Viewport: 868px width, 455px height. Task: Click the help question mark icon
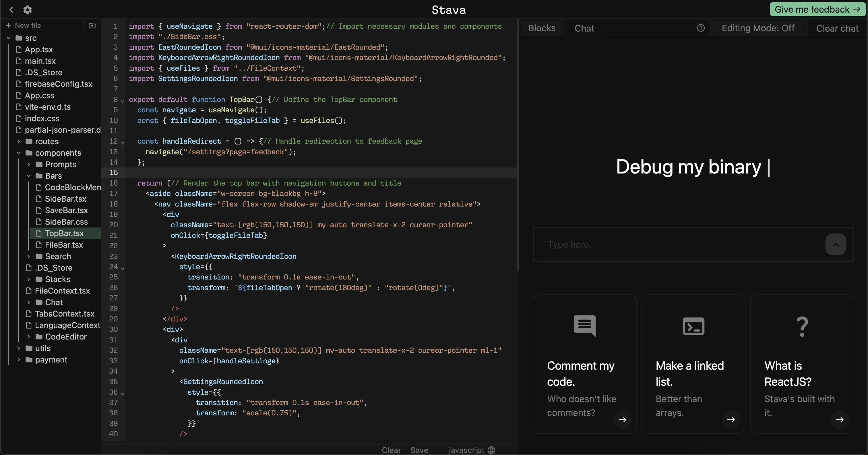pos(701,28)
